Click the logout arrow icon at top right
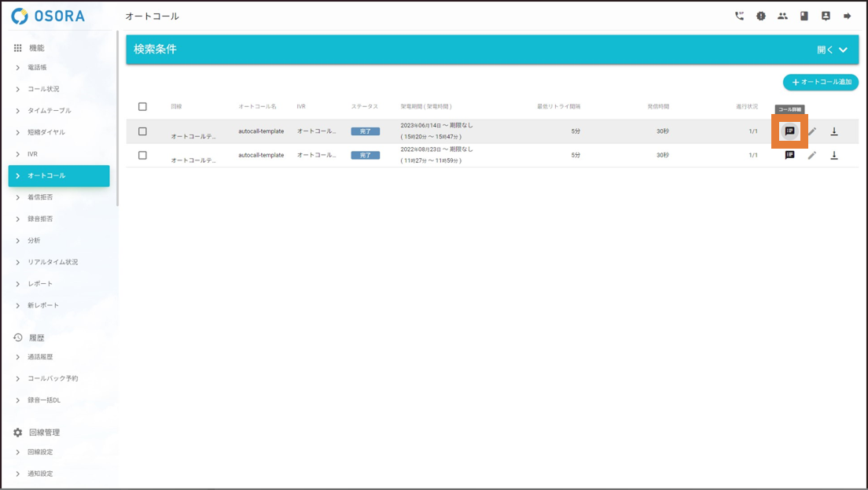868x490 pixels. (848, 16)
